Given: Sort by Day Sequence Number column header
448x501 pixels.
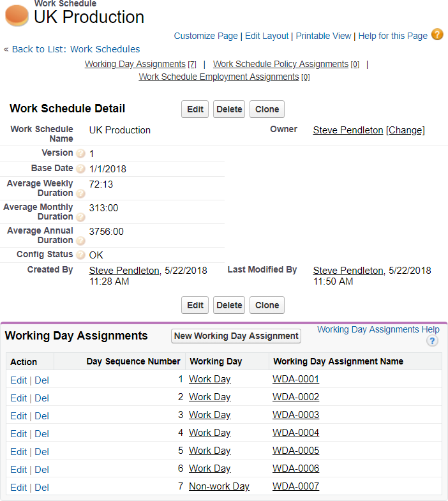Looking at the screenshot, I should [x=133, y=361].
